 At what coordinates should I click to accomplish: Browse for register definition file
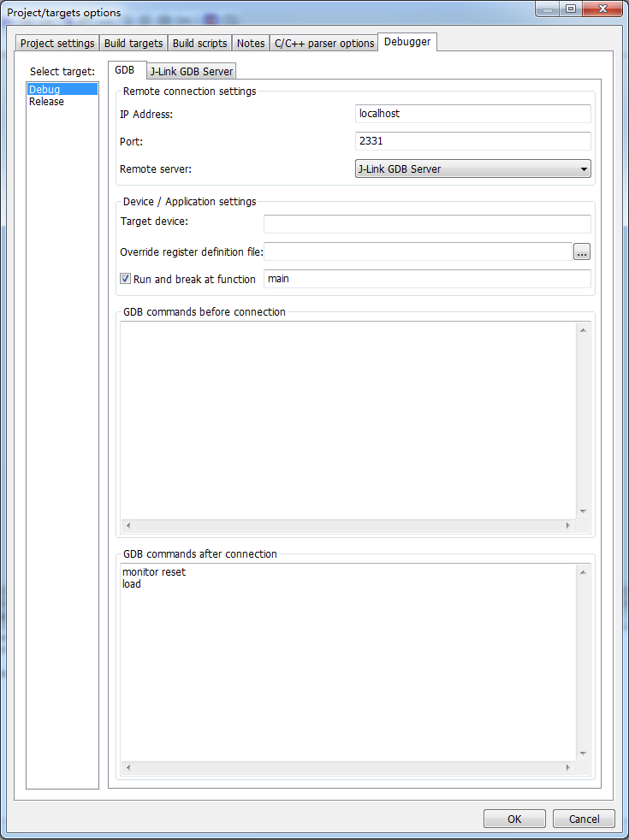(582, 251)
